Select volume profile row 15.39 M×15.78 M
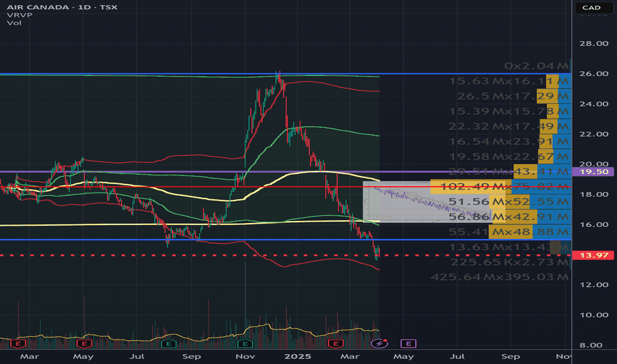The width and height of the screenshot is (617, 364). pyautogui.click(x=509, y=111)
